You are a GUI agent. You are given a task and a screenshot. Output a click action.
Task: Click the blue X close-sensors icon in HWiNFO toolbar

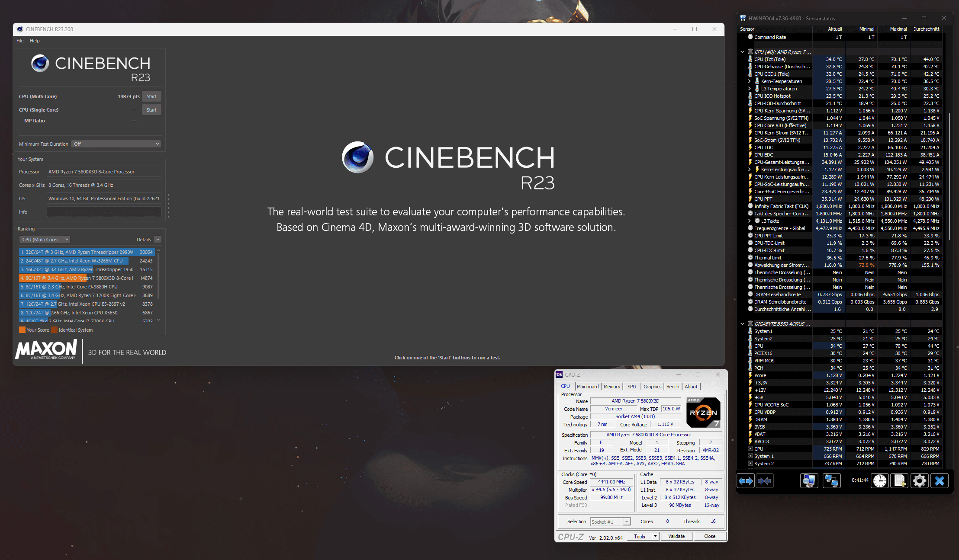coord(940,481)
